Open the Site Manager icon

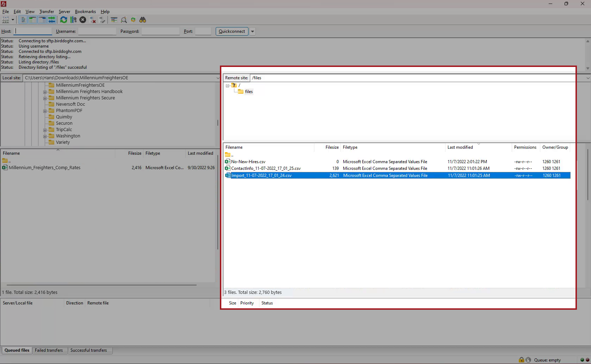click(6, 20)
